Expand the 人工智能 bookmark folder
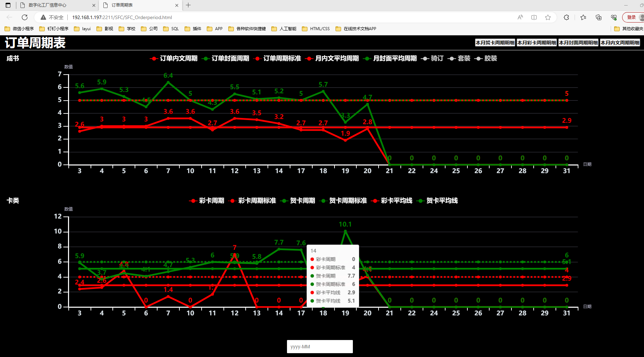 coord(284,29)
